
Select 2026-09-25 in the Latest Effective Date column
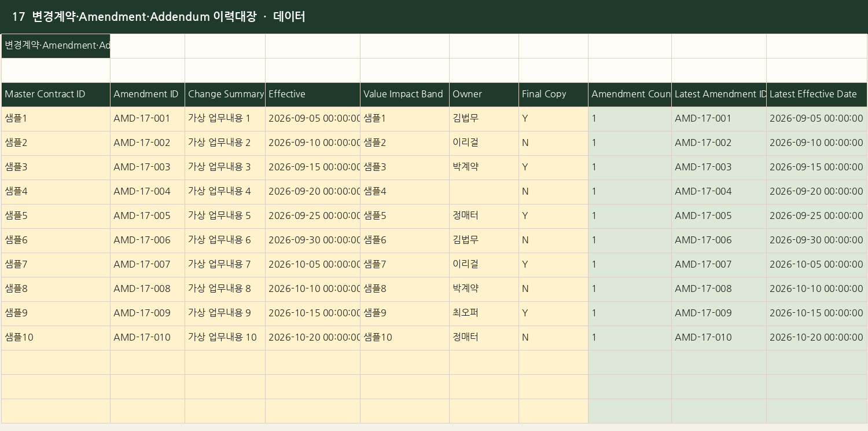point(816,216)
